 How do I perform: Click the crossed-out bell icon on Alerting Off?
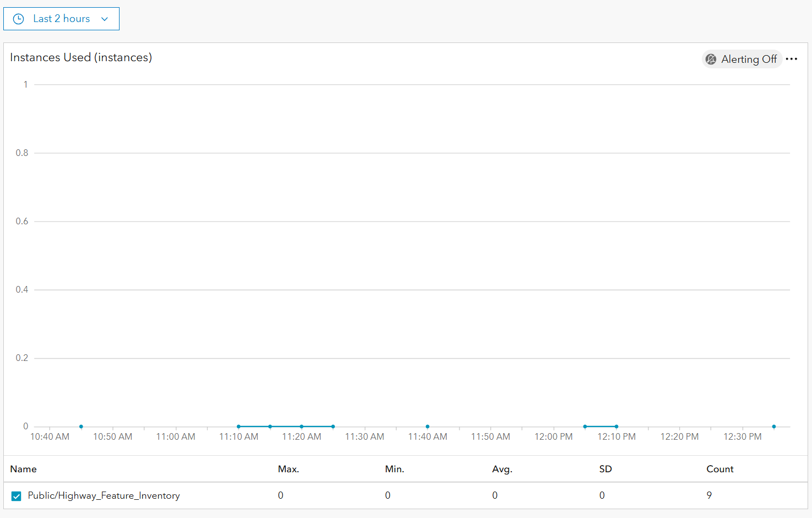[712, 59]
